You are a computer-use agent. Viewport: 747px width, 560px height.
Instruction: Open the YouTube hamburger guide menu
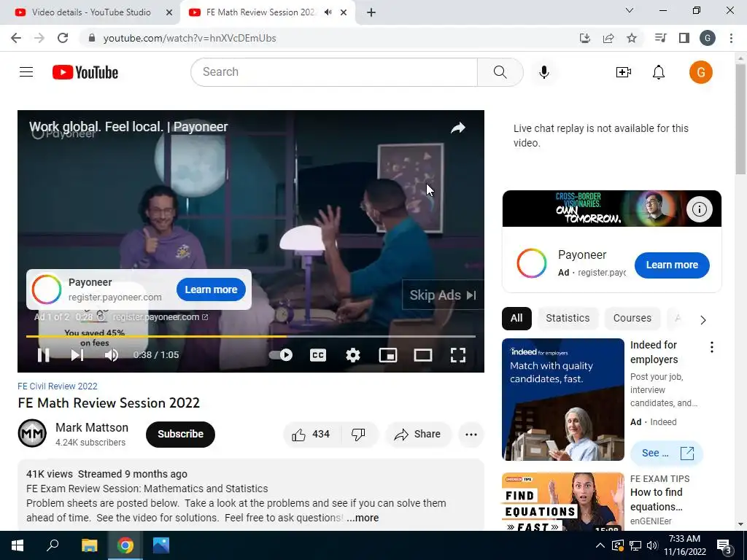coord(26,72)
